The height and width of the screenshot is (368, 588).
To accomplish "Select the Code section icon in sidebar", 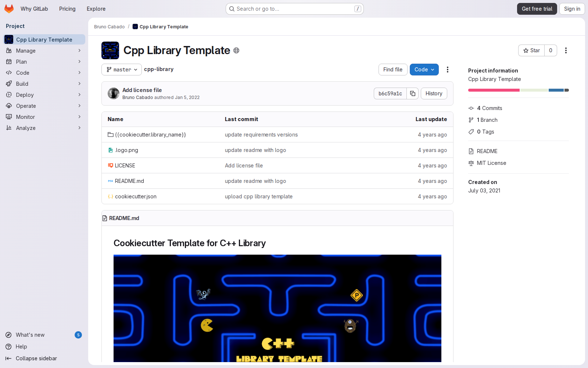I will click(x=9, y=72).
